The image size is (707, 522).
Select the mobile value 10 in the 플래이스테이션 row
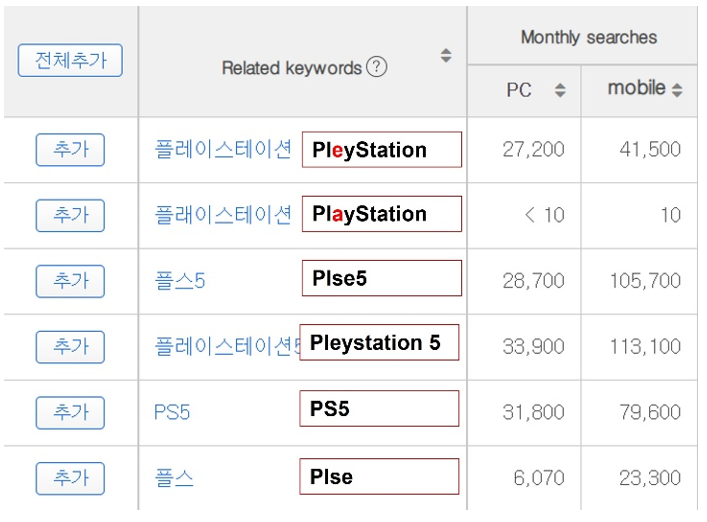click(670, 215)
